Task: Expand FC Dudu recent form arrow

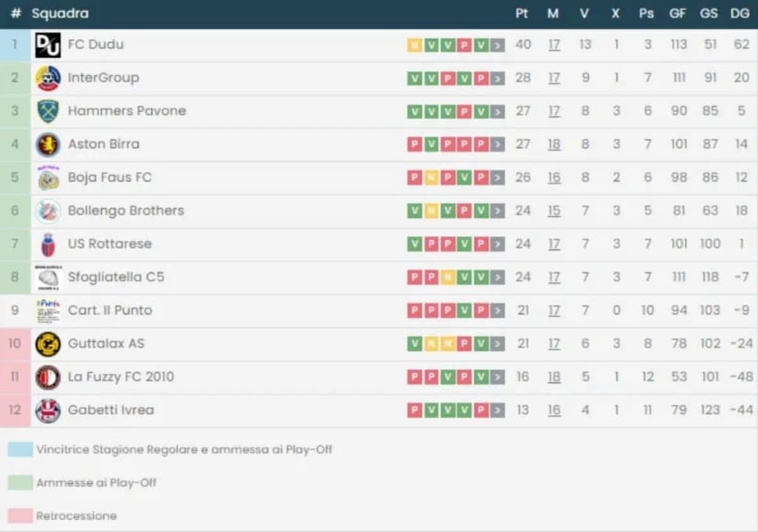Action: 498,45
